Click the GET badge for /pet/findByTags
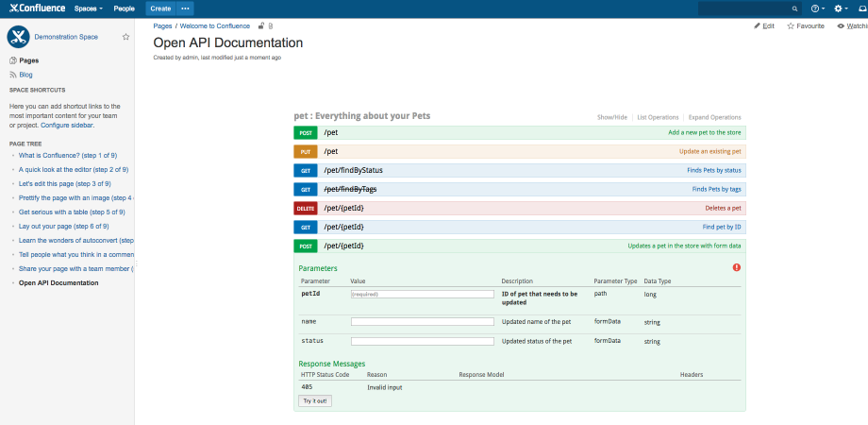This screenshot has height=425, width=868. 306,189
